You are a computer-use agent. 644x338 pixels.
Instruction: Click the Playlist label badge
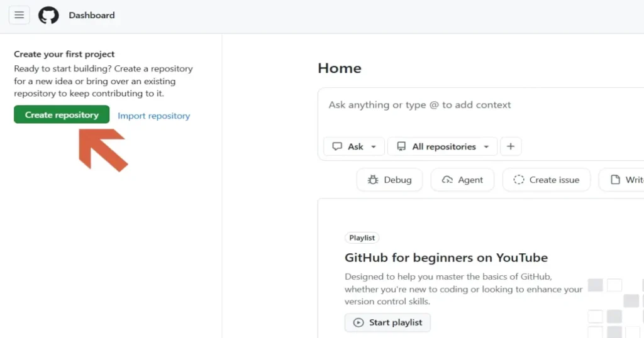tap(362, 238)
